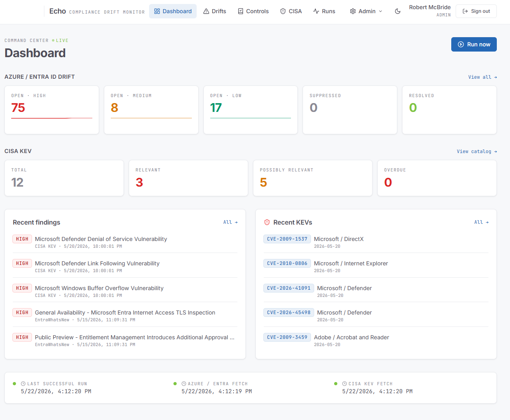510x420 pixels.
Task: Click Azure / Entra fetch time 4:12:19 PM
Action: point(217,392)
